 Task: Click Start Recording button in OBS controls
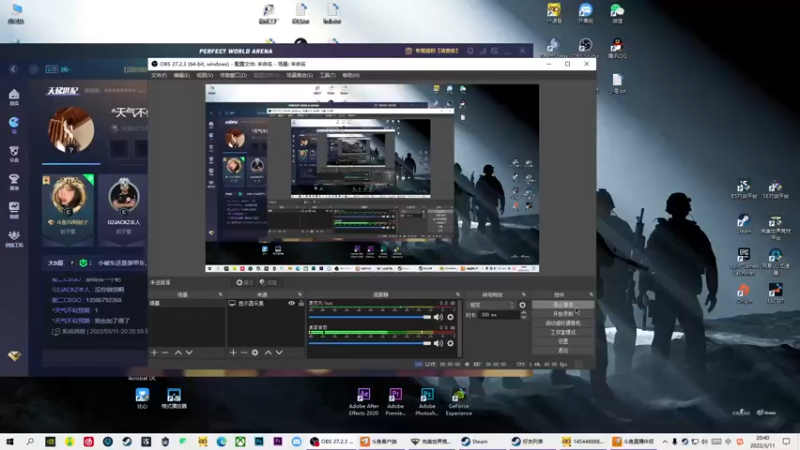[563, 314]
